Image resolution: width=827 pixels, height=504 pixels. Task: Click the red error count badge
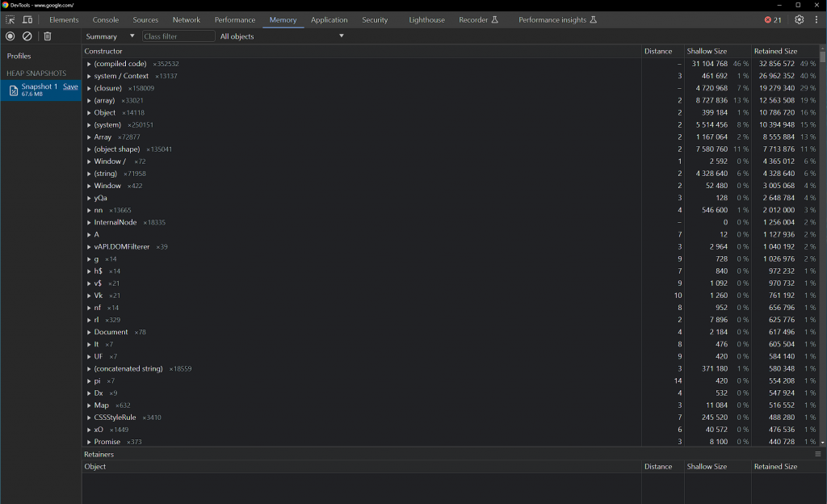point(773,19)
